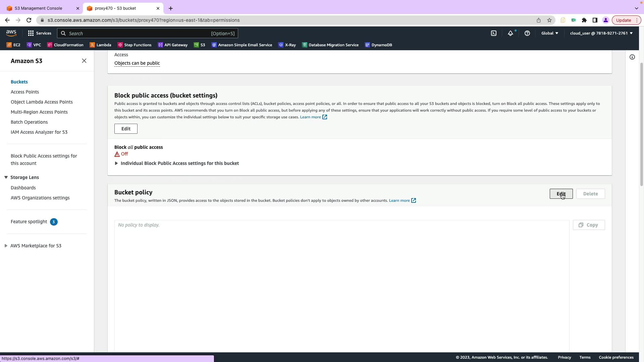Open the Global region dropdown
Screen dimensions: 644x362
click(x=549, y=33)
